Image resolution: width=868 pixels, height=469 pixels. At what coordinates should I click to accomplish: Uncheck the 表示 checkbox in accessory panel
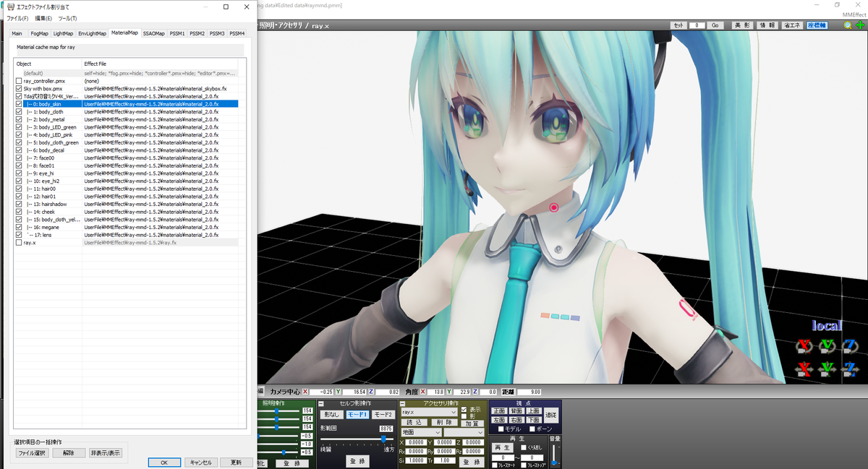click(464, 410)
